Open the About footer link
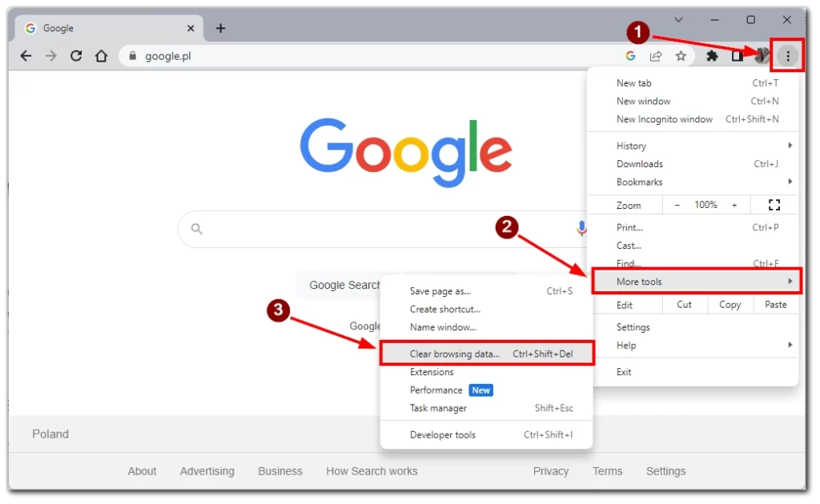Viewport: 820px width, 504px height. coord(143,471)
